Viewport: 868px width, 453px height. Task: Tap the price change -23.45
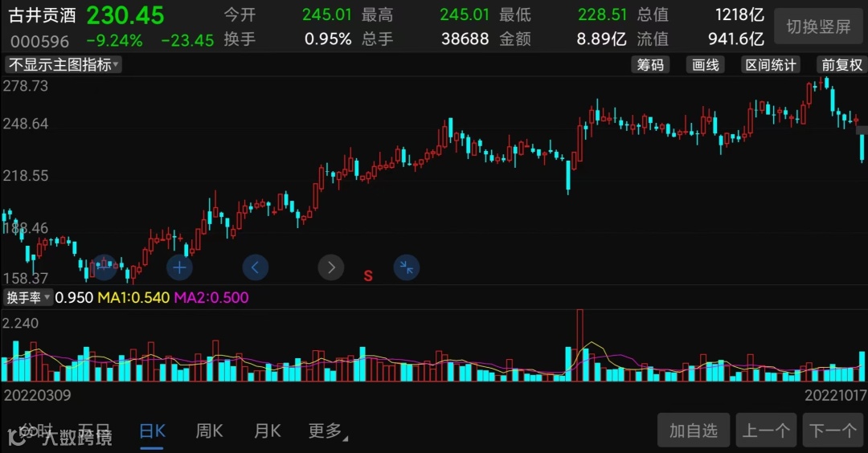(187, 40)
